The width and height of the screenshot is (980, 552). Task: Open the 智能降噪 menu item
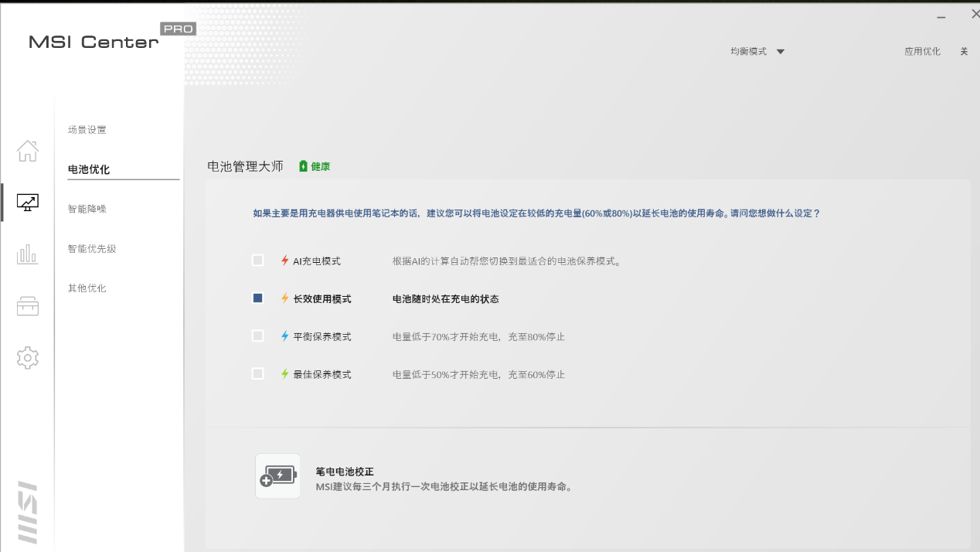87,209
